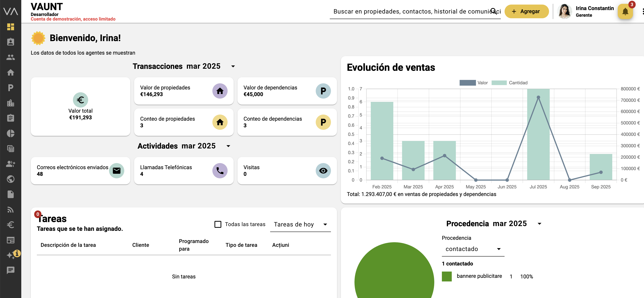Screen dimensions: 644x298
Task: Click the notification bell icon
Action: pos(625,12)
